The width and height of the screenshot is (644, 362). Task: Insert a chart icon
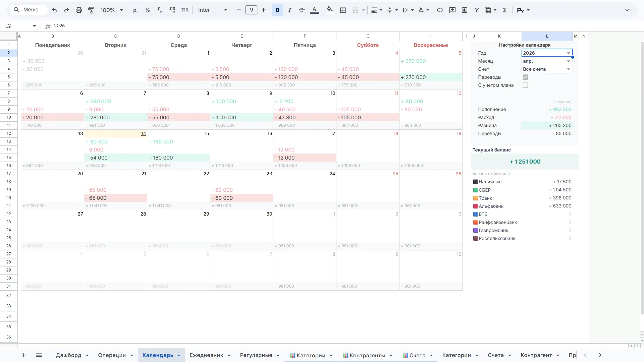(x=465, y=10)
